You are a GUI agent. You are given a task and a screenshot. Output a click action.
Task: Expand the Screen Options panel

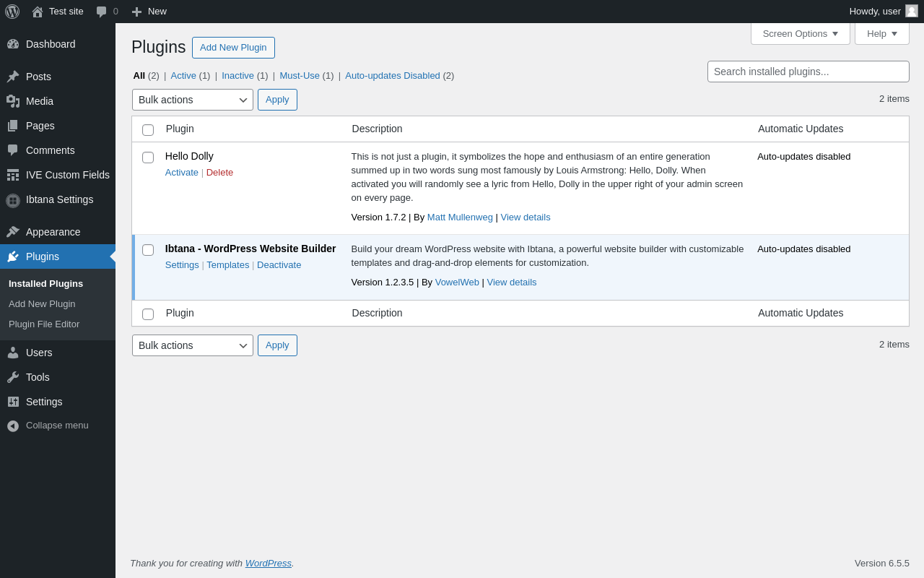pyautogui.click(x=800, y=33)
